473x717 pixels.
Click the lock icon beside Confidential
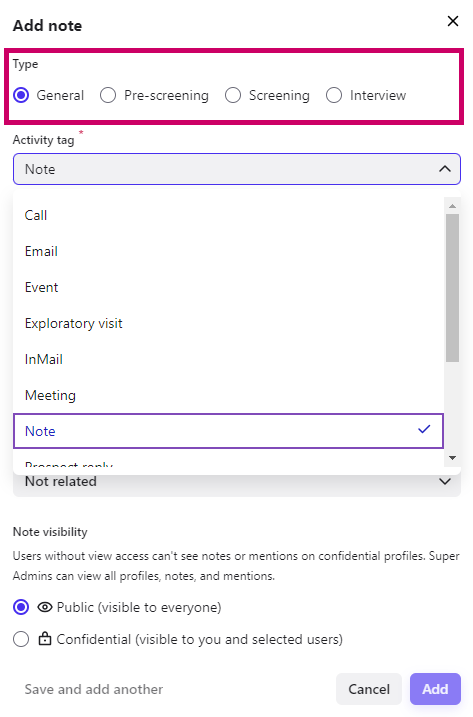tap(45, 638)
